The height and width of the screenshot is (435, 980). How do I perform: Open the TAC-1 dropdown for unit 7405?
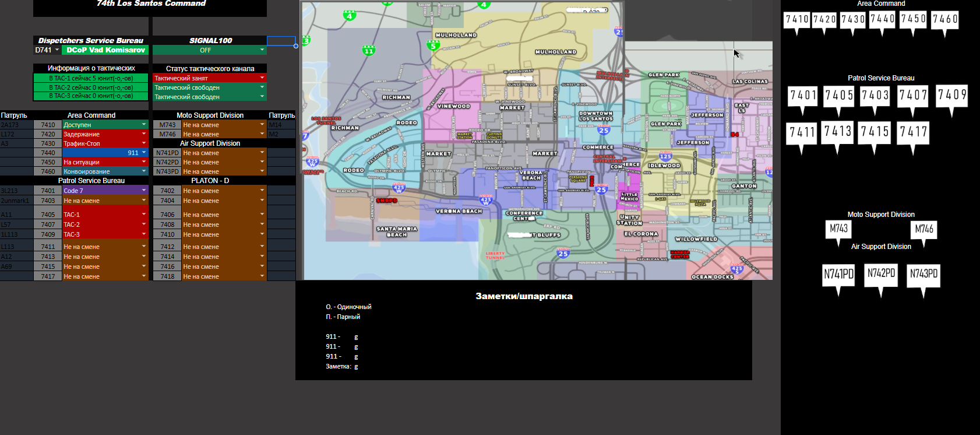[144, 214]
